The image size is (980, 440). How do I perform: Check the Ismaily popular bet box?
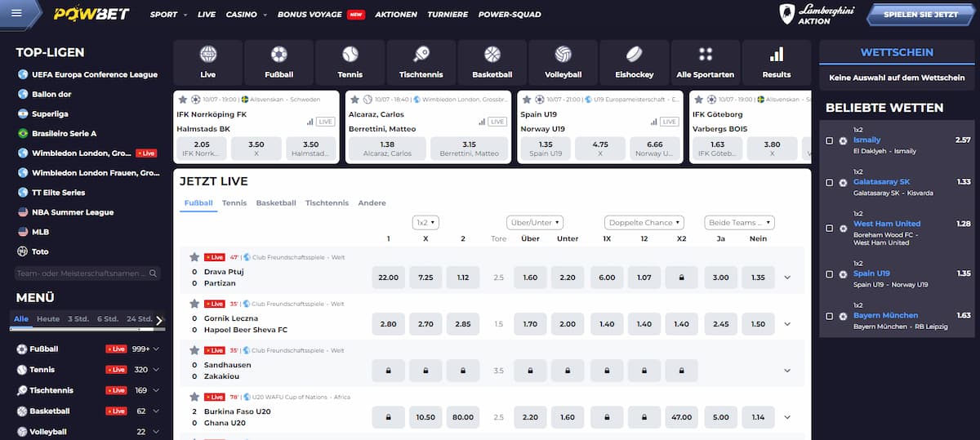830,140
